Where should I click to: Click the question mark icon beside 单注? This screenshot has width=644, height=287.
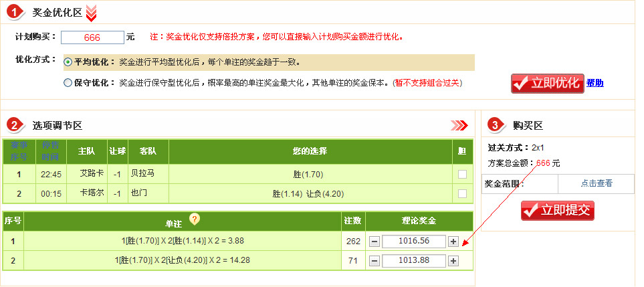pos(195,219)
